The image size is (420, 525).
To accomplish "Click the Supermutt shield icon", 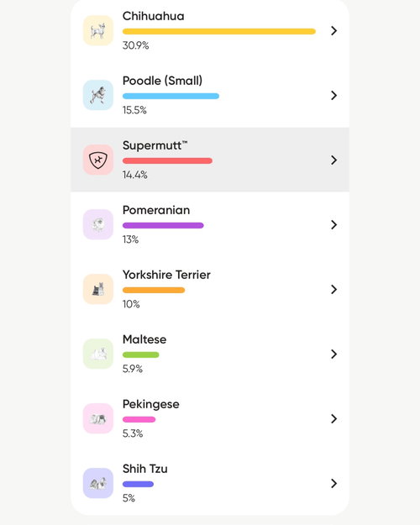I will tap(98, 160).
